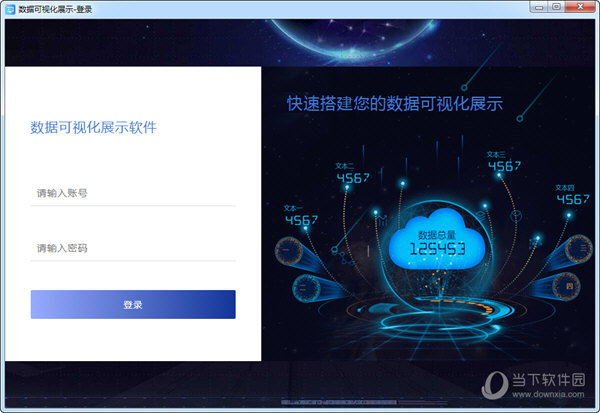Screen dimensions: 600x413
Task: Click the 快速搭建您的数据可视化展示 banner headline
Action: tap(395, 103)
